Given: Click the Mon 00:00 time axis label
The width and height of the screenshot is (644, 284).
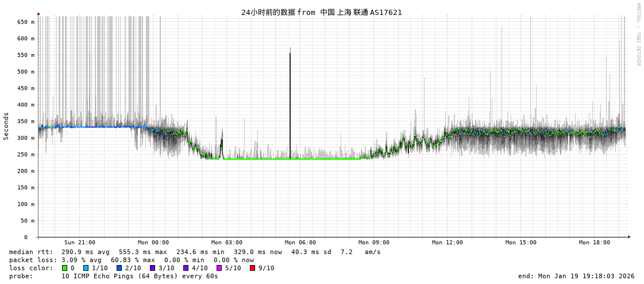Looking at the screenshot, I should point(153,243).
